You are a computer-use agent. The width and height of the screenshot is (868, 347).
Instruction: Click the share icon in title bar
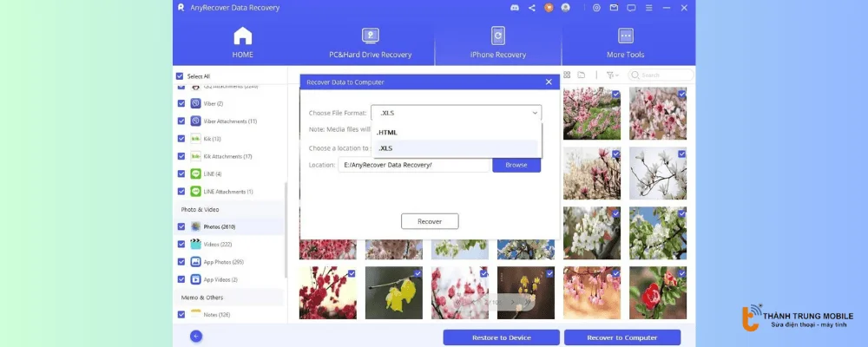coord(531,8)
